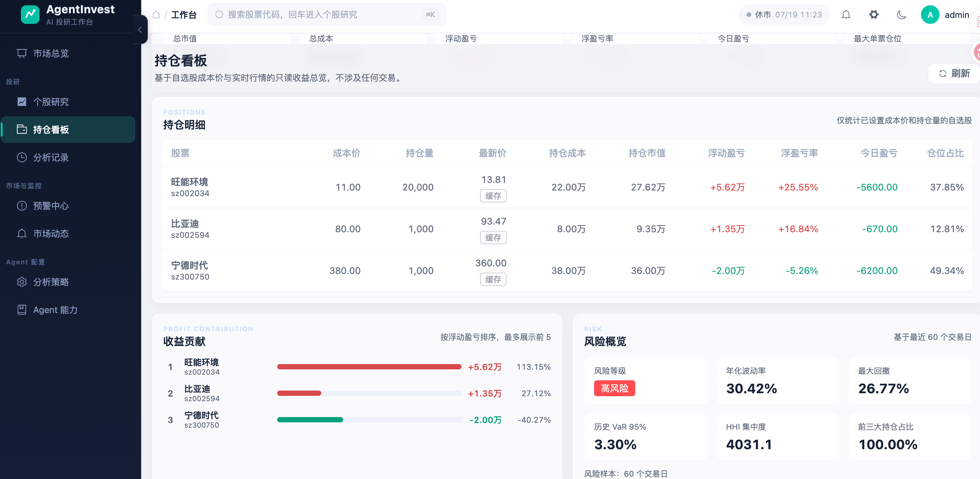The width and height of the screenshot is (980, 479).
Task: Click the market status 休市 indicator
Action: point(784,15)
